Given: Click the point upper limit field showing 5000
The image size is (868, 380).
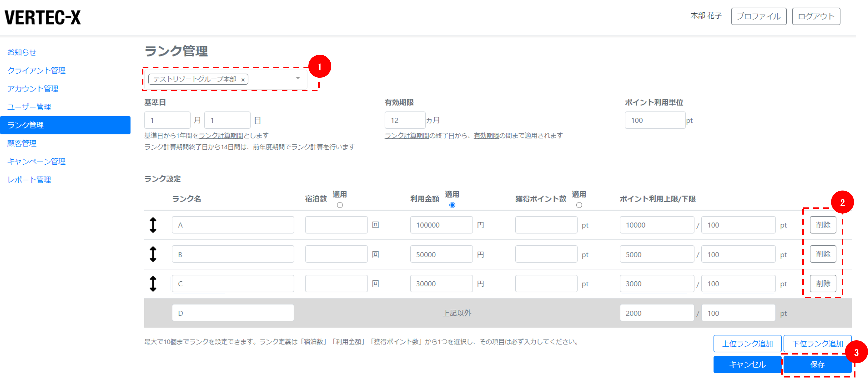Looking at the screenshot, I should (657, 254).
